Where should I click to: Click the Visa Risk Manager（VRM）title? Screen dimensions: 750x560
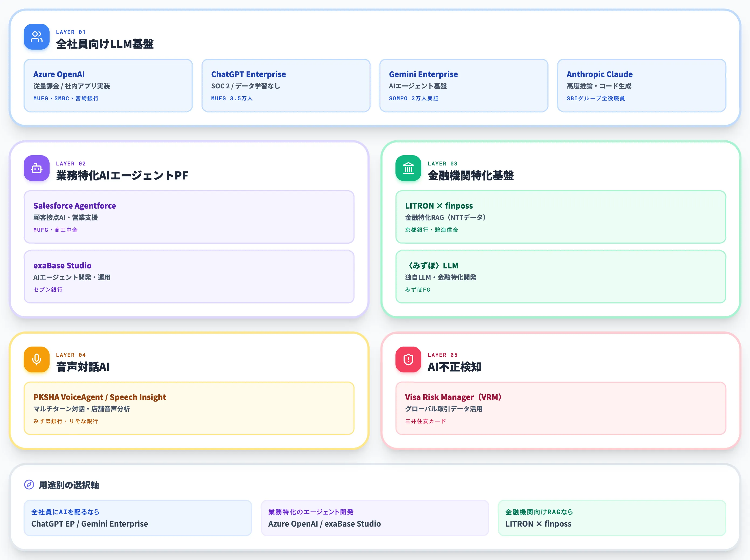(453, 397)
